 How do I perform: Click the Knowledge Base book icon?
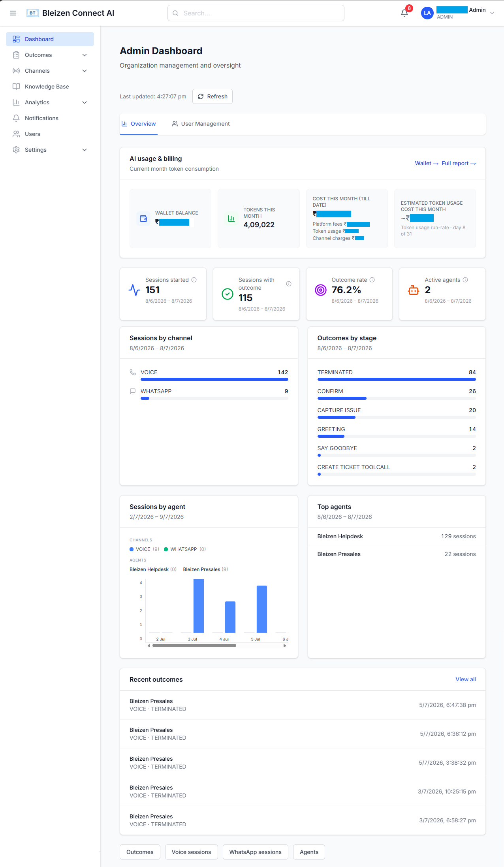pos(16,87)
